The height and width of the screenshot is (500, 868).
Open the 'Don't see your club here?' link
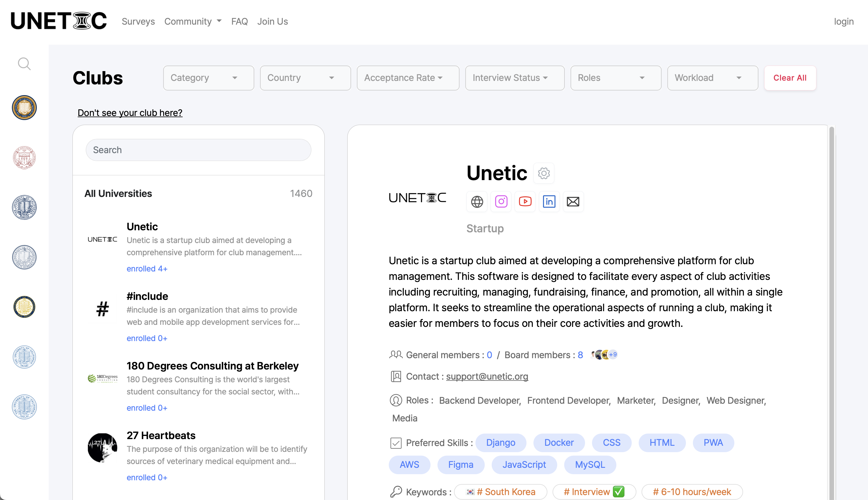coord(130,113)
